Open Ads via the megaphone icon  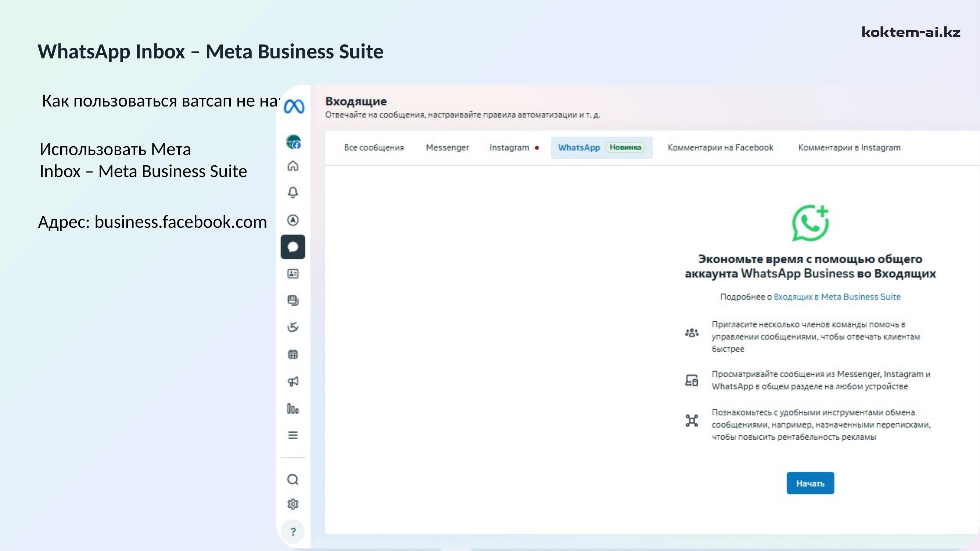click(292, 381)
